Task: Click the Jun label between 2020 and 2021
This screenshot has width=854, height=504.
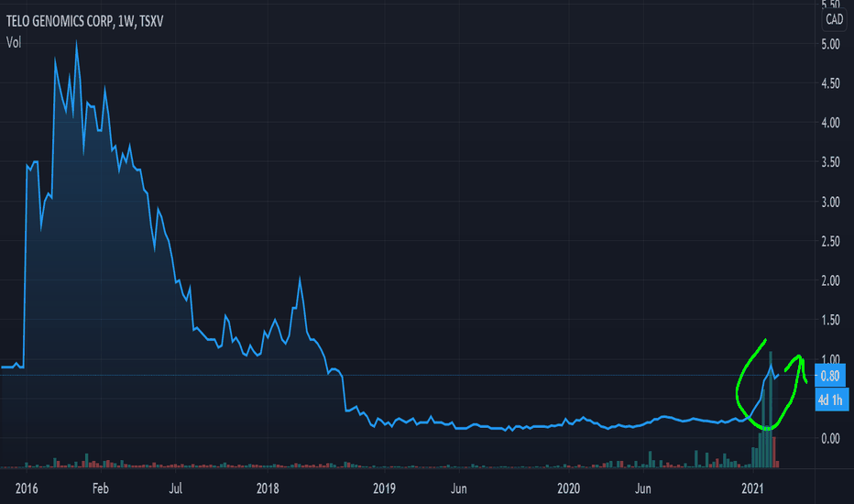Action: coord(642,488)
